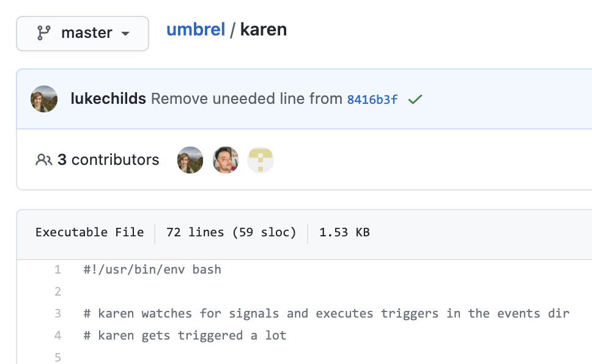Open lukechilds avatar in commit bar

click(44, 99)
